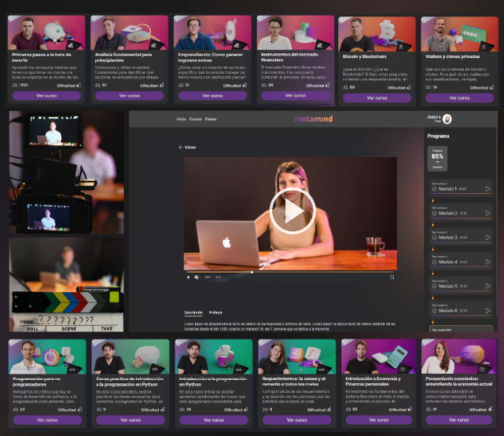Open the Planes navigation item
The image size is (504, 436).
click(210, 119)
